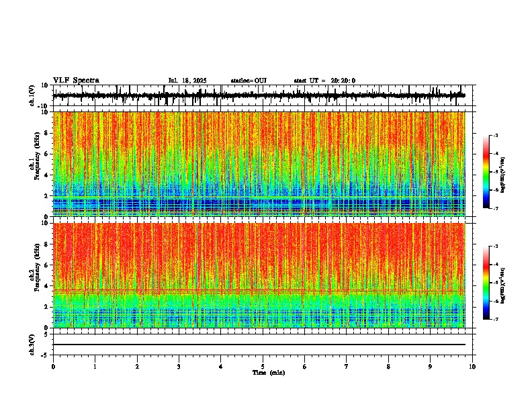Click the "-7" label on ch.1 color scale
The width and height of the screenshot is (532, 411).
pos(495,208)
